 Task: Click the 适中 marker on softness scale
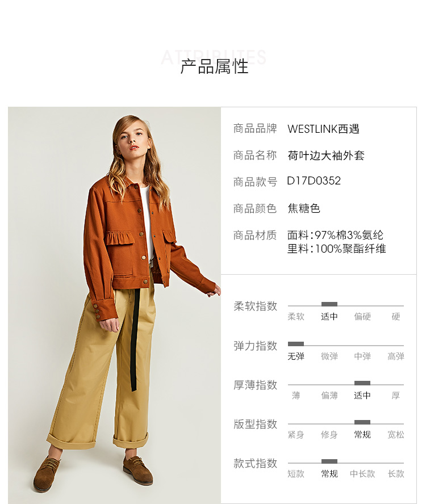(x=329, y=304)
